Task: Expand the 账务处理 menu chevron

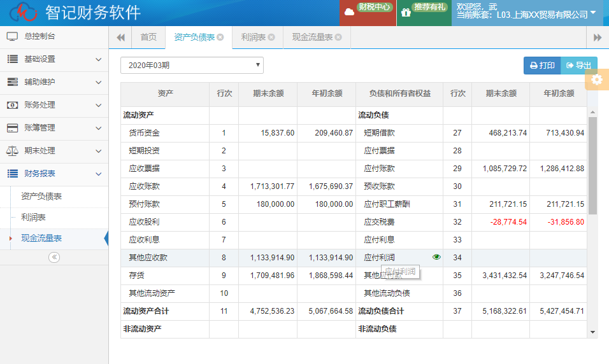Action: [99, 105]
